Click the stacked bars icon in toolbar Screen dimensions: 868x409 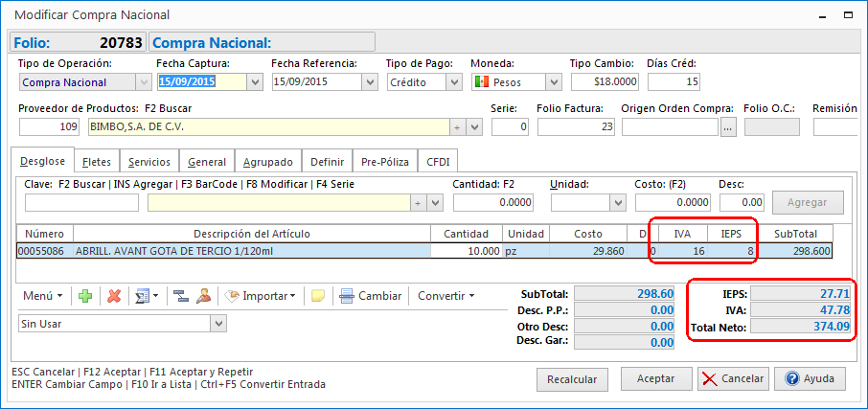tap(180, 296)
